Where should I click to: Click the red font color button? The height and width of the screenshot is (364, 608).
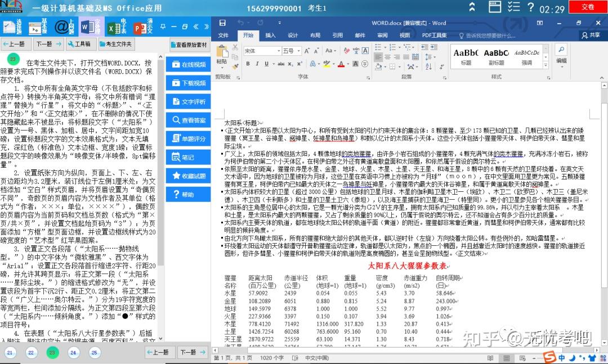[x=341, y=64]
